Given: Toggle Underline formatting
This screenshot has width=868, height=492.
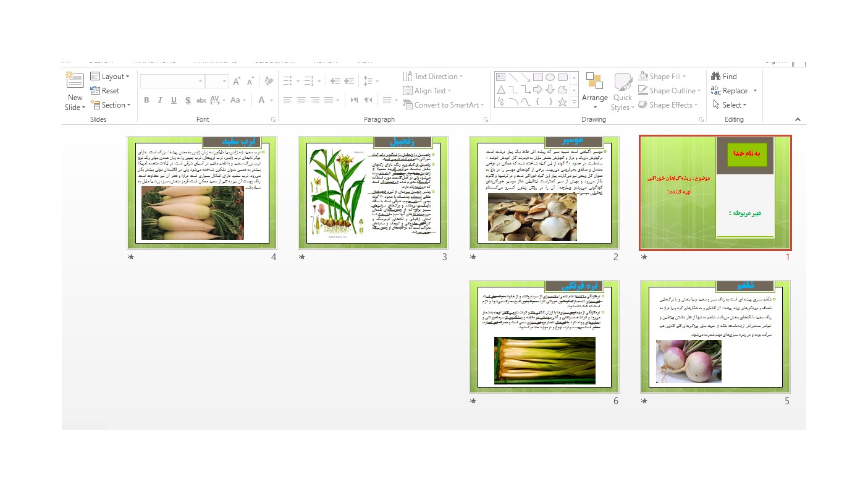Looking at the screenshot, I should coord(174,100).
